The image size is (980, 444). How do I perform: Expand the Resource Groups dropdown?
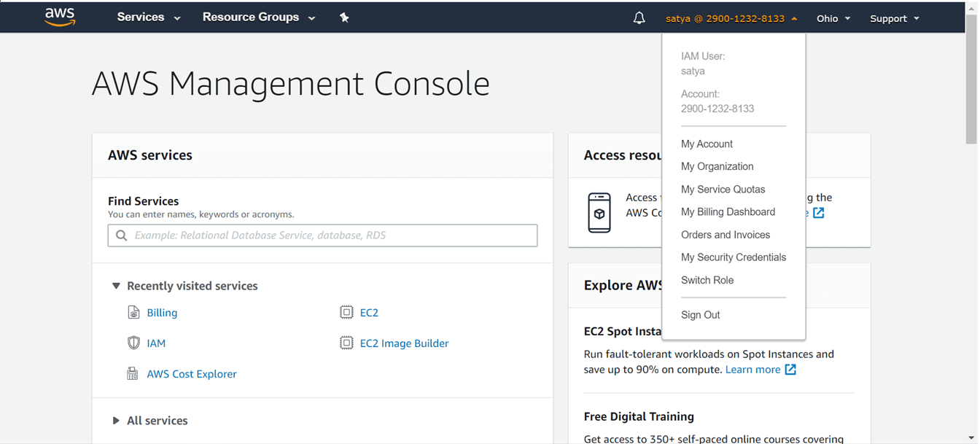[258, 17]
